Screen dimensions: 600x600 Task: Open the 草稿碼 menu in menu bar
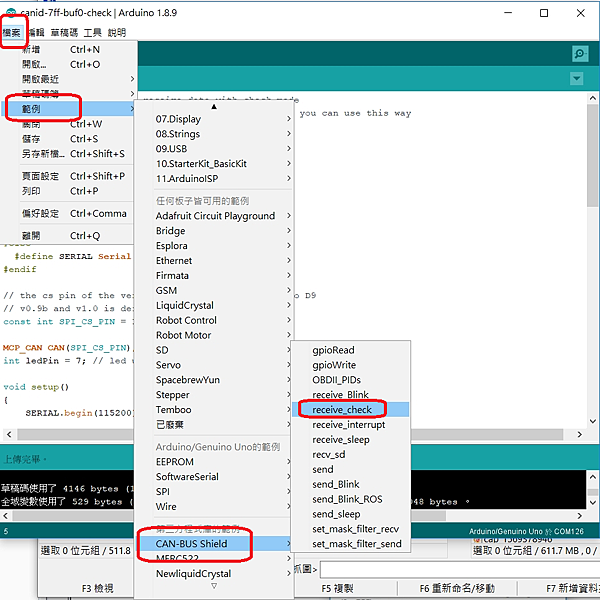click(x=64, y=33)
